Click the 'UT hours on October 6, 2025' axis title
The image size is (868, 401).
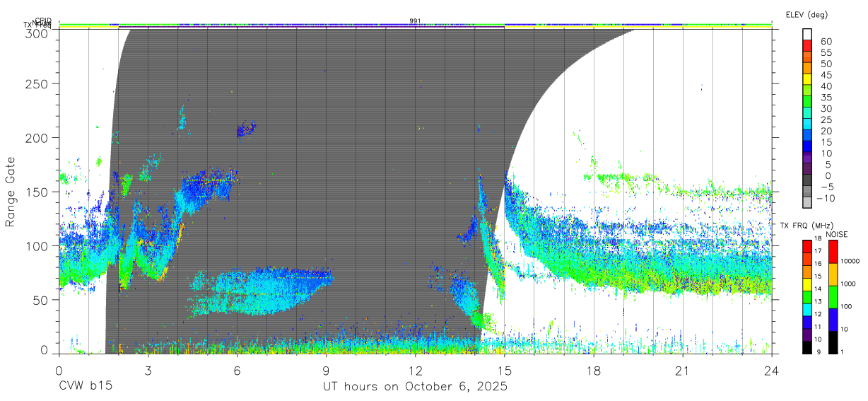[416, 387]
